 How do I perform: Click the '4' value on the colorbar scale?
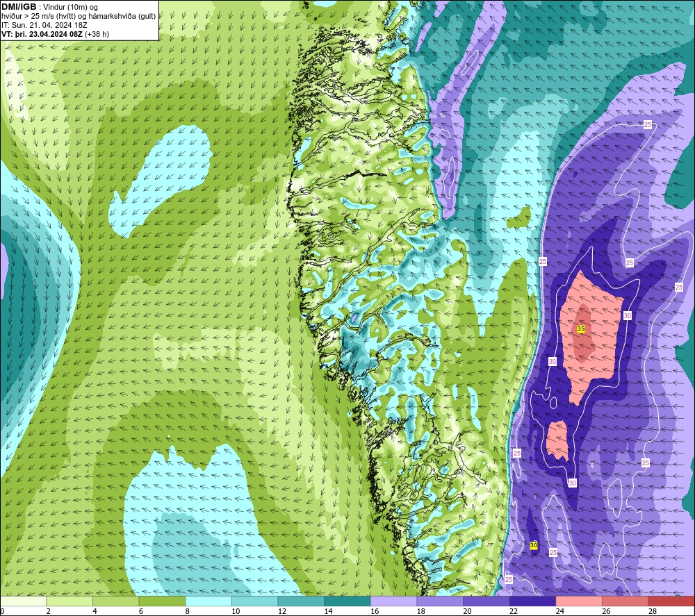[95, 611]
